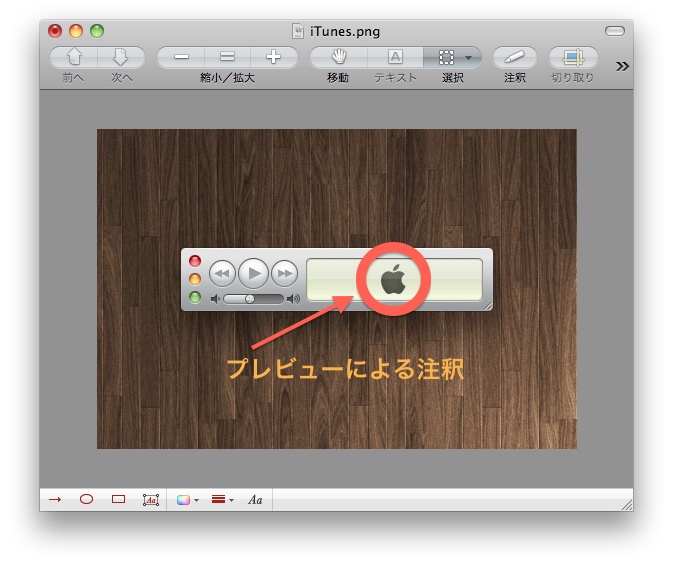Choose the arrow annotation tool
Image resolution: width=673 pixels, height=571 pixels.
[55, 499]
